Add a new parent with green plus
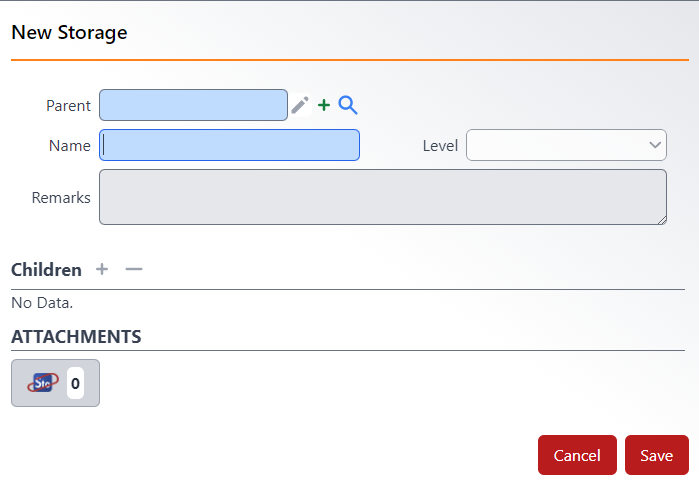699x486 pixels. pyautogui.click(x=324, y=105)
